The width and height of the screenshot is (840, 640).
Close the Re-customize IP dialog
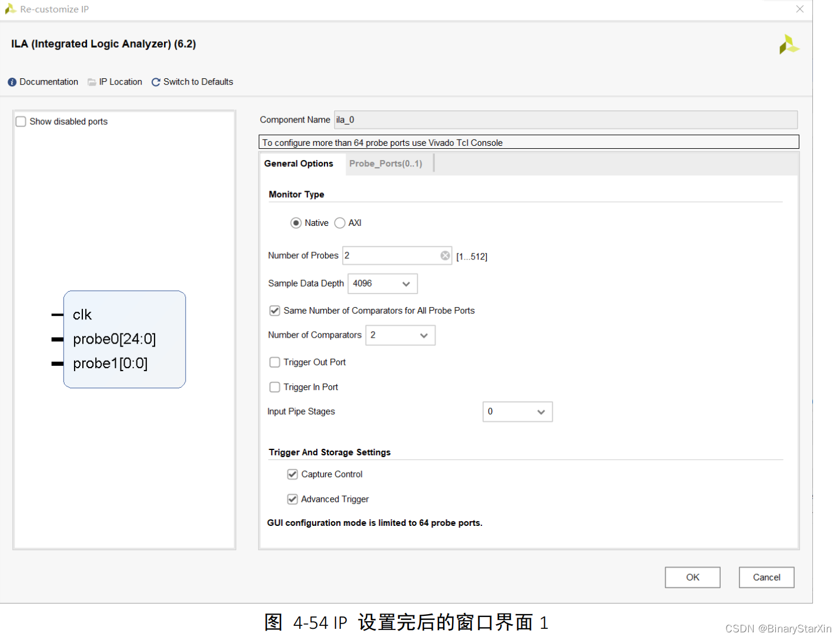coord(799,9)
